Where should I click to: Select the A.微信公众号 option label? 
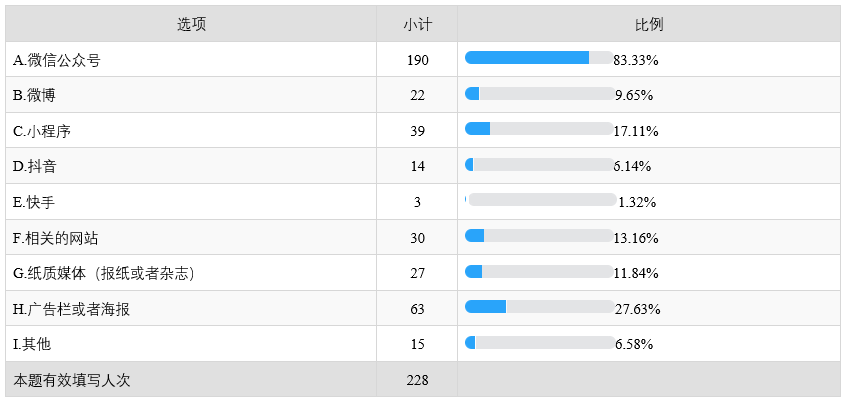click(57, 60)
